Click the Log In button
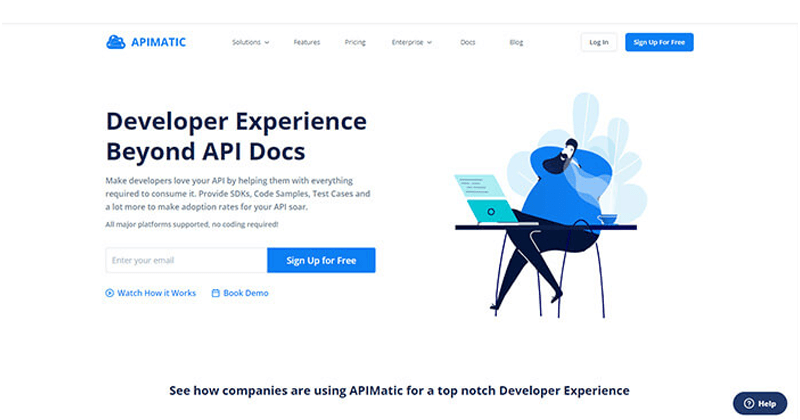Screen dimensions: 800x420 tap(599, 42)
